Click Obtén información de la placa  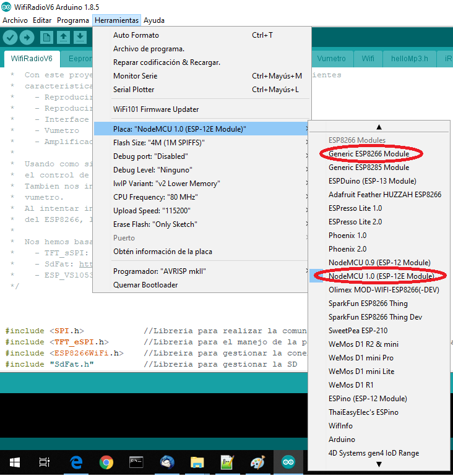[202, 252]
